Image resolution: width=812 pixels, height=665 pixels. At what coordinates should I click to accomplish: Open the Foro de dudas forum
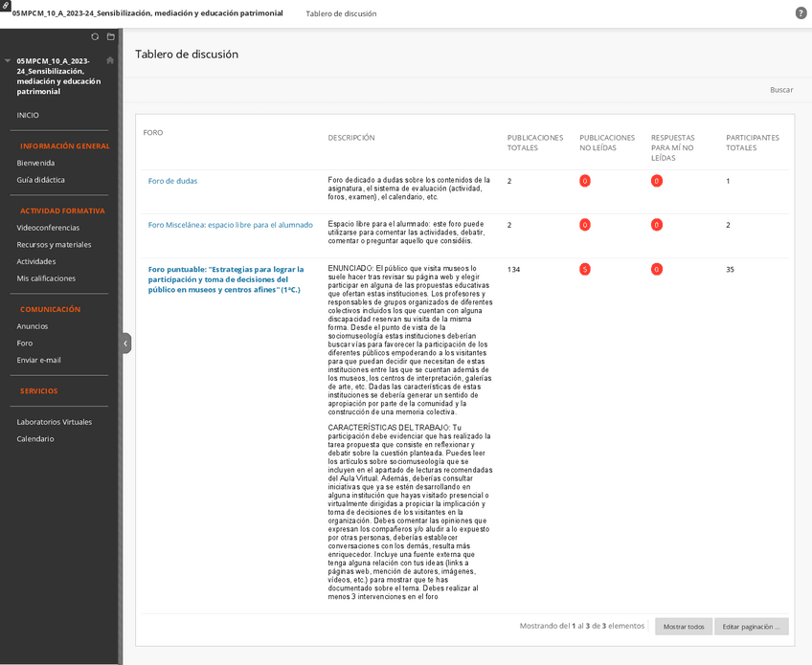tap(172, 181)
